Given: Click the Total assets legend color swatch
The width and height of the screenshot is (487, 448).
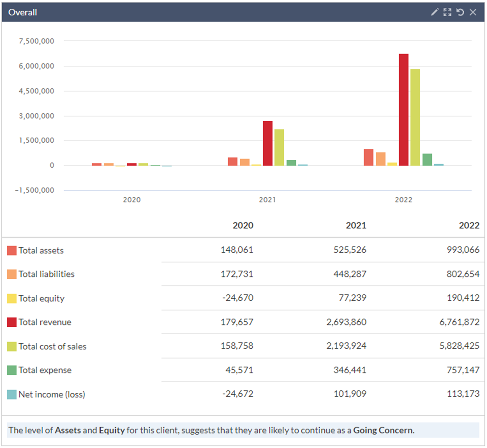Looking at the screenshot, I should tap(12, 251).
